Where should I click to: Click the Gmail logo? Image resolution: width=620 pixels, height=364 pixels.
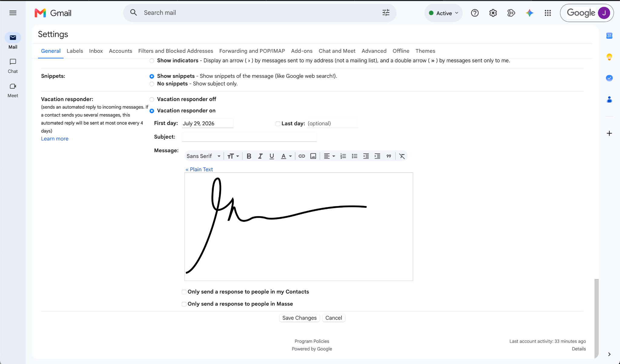pyautogui.click(x=53, y=13)
